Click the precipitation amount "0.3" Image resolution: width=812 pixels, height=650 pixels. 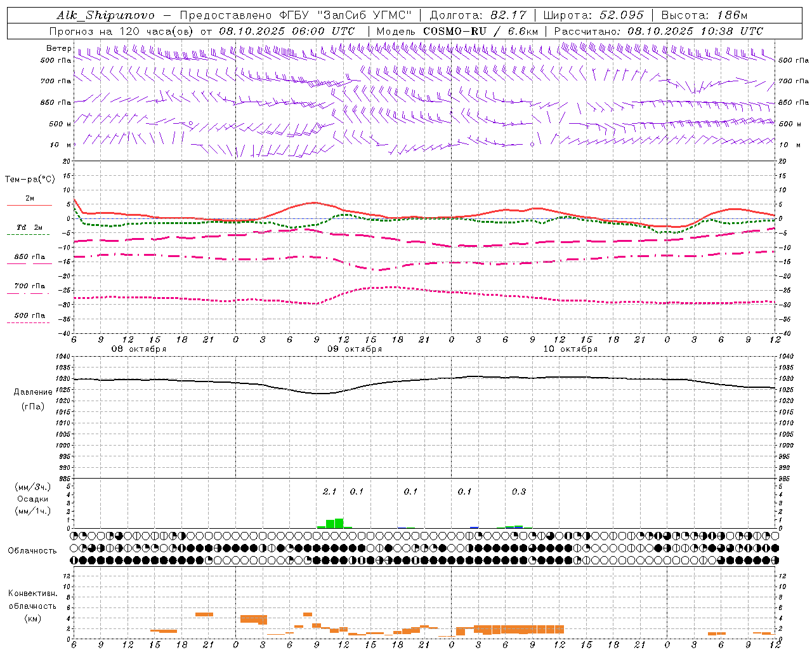click(518, 491)
